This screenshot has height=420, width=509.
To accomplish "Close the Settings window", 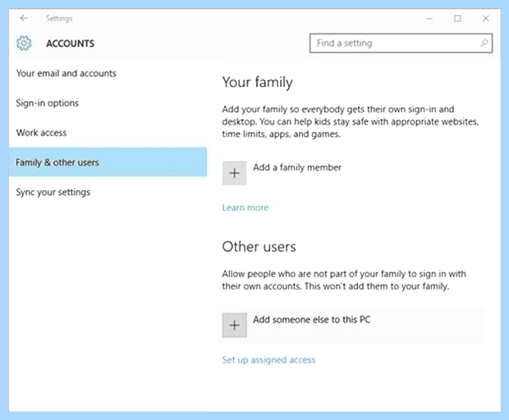I will tap(486, 19).
